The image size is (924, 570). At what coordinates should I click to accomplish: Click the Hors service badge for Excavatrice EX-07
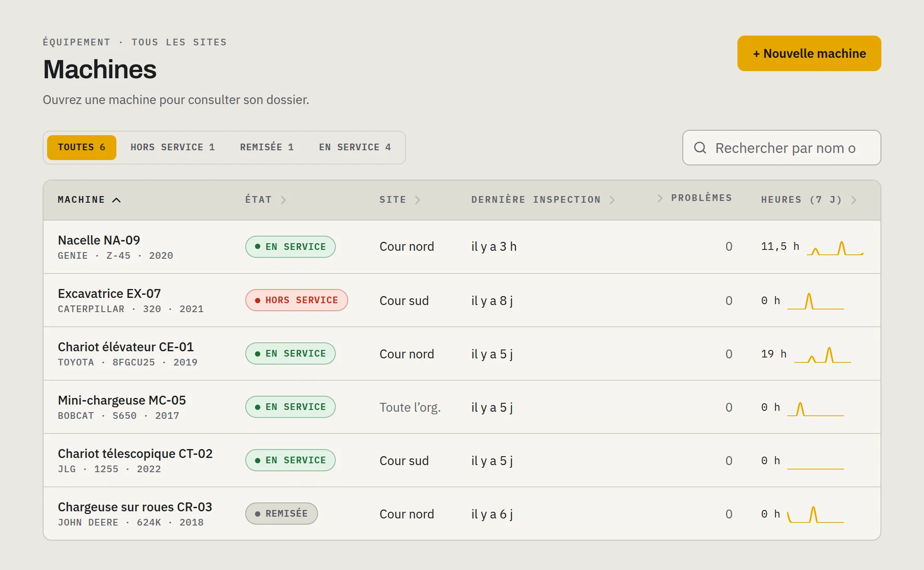[297, 300]
